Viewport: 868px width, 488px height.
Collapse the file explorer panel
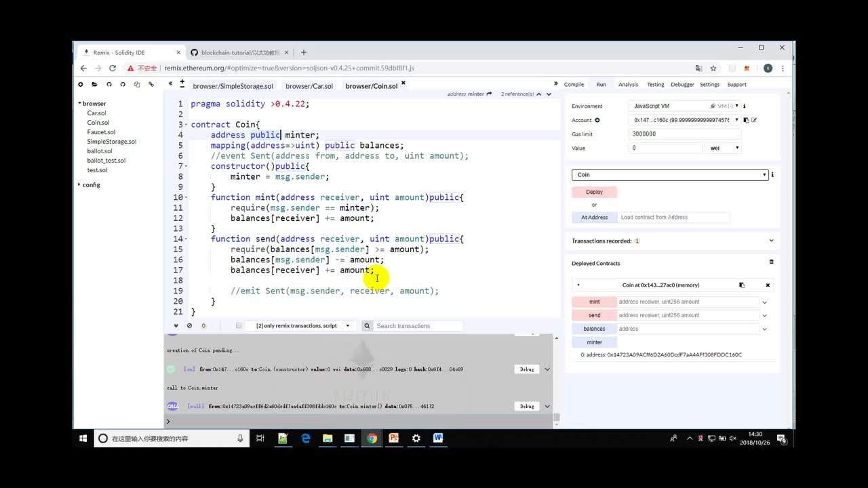coord(171,84)
